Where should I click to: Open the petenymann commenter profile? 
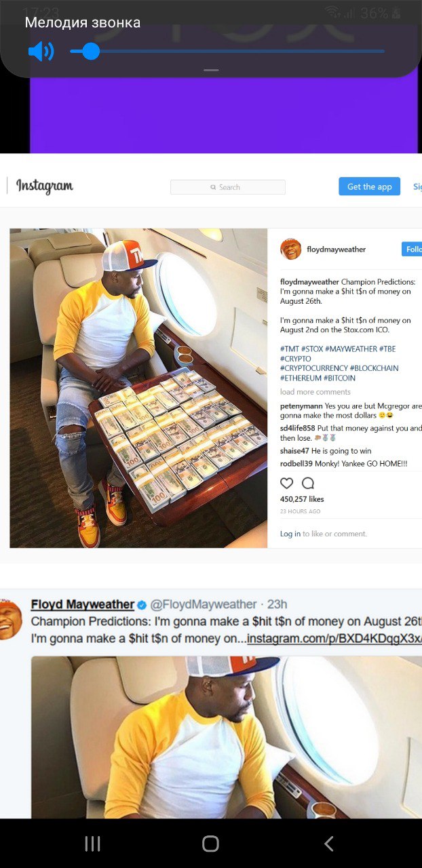(x=300, y=406)
